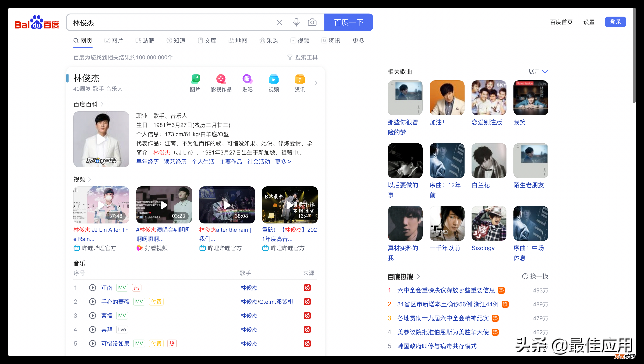The height and width of the screenshot is (364, 644).
Task: Play song 崇拜
Action: [x=93, y=330]
